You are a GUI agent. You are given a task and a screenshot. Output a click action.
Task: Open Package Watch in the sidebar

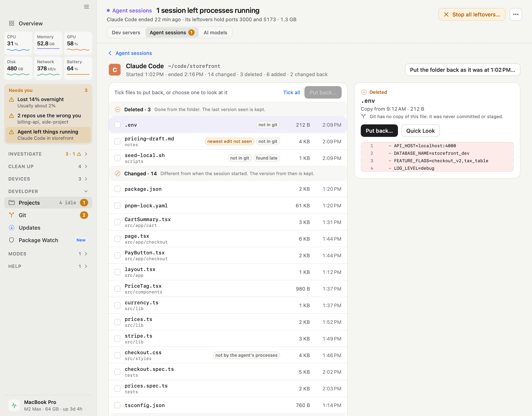pyautogui.click(x=48, y=240)
